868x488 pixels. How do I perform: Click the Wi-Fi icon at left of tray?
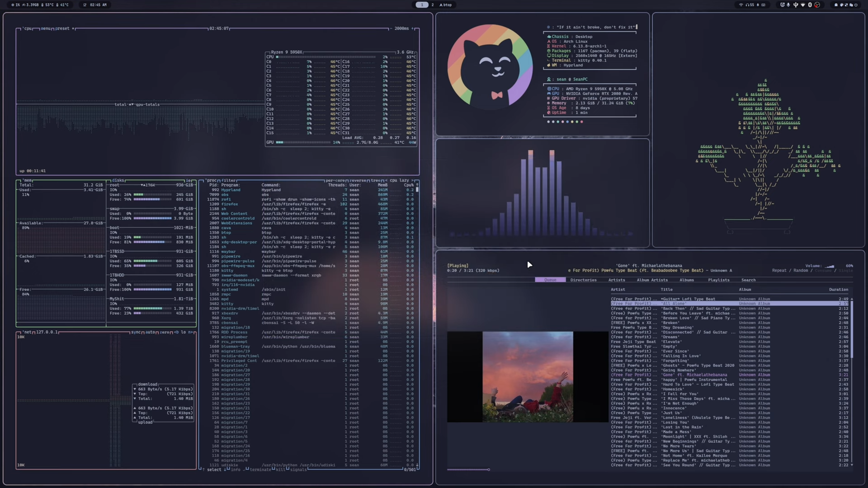pyautogui.click(x=741, y=5)
